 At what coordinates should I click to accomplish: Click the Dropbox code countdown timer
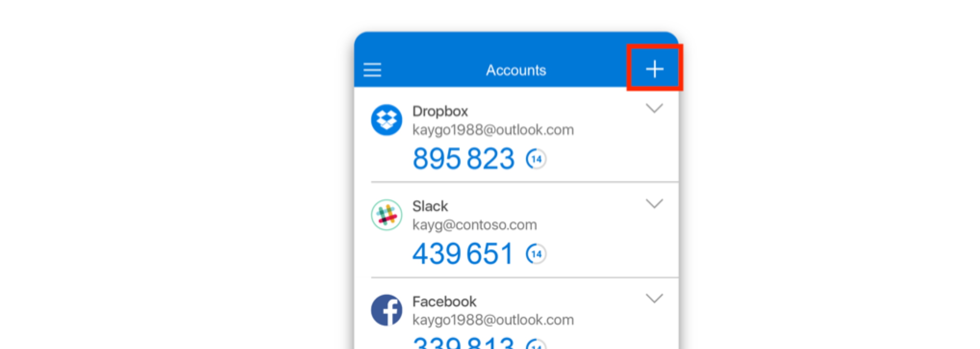click(536, 159)
